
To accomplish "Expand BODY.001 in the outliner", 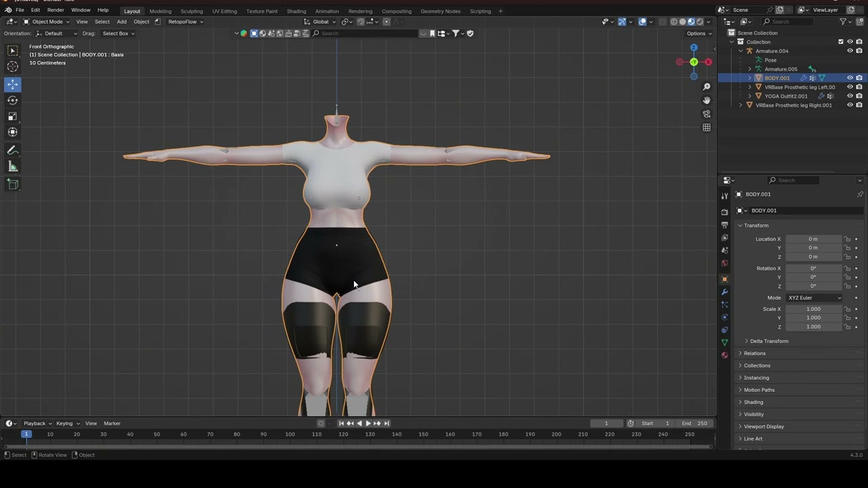I will tap(749, 78).
